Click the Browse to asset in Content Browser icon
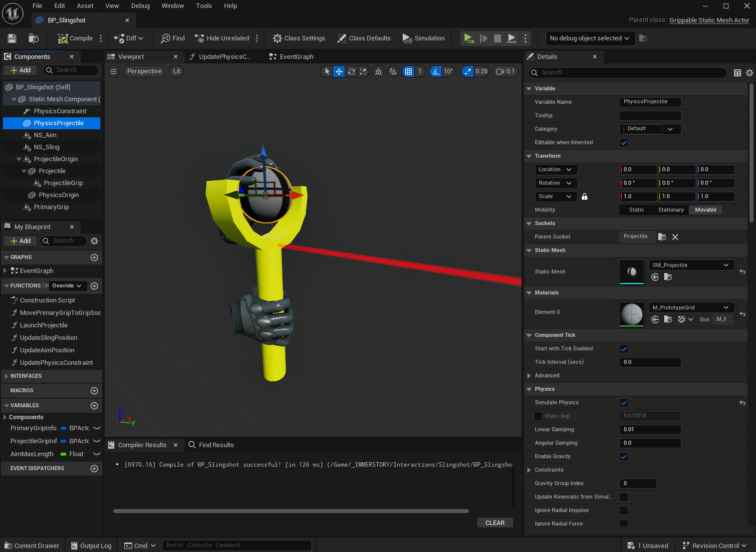This screenshot has height=552, width=756. [34, 38]
